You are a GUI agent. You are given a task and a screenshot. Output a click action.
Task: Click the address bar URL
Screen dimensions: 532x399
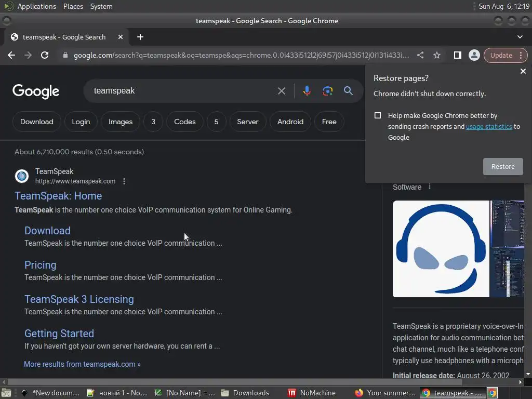[241, 55]
